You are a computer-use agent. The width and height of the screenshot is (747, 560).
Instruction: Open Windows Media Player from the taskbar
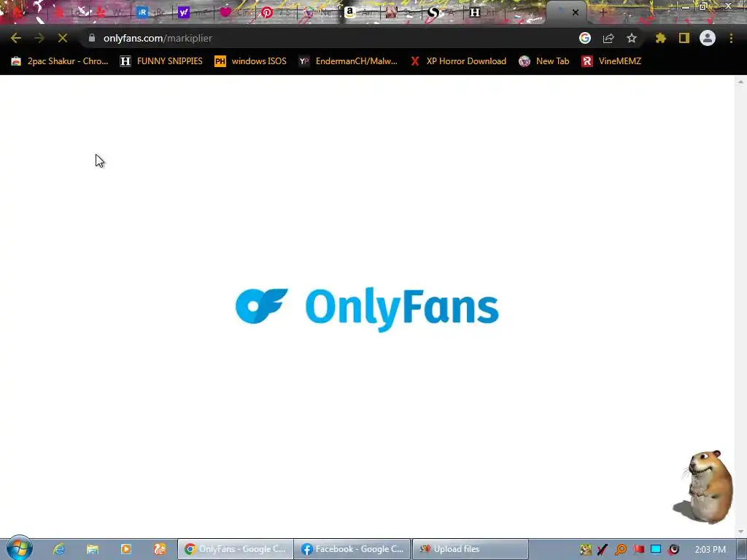[x=125, y=549]
